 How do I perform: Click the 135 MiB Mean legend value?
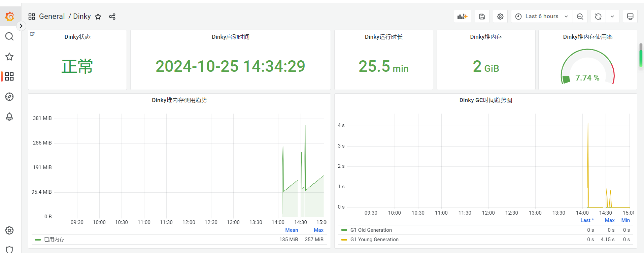(x=289, y=240)
